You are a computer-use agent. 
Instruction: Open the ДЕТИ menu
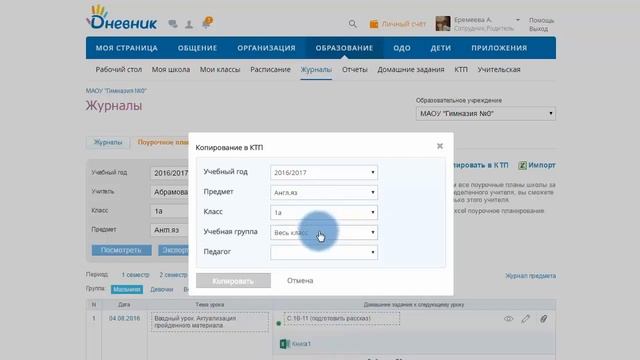[441, 48]
